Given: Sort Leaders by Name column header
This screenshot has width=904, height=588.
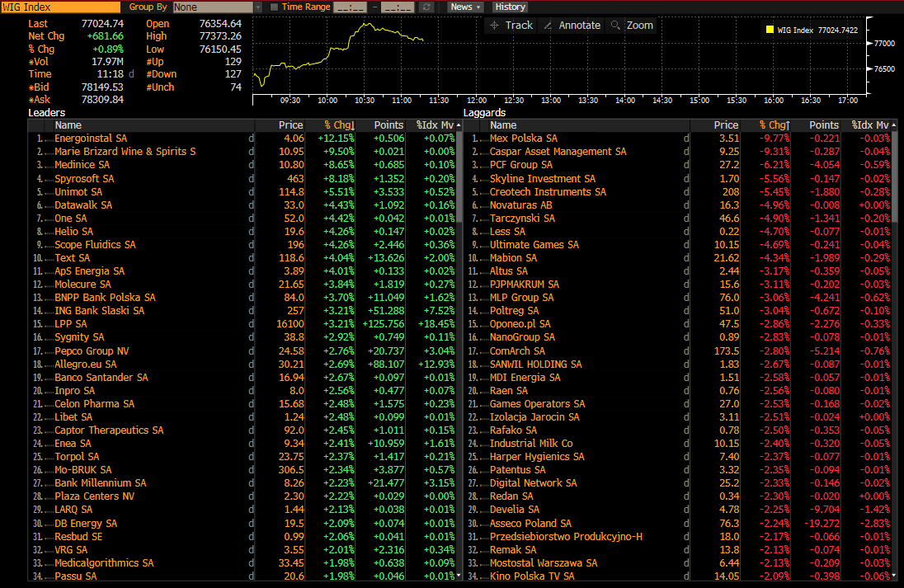Looking at the screenshot, I should (68, 125).
